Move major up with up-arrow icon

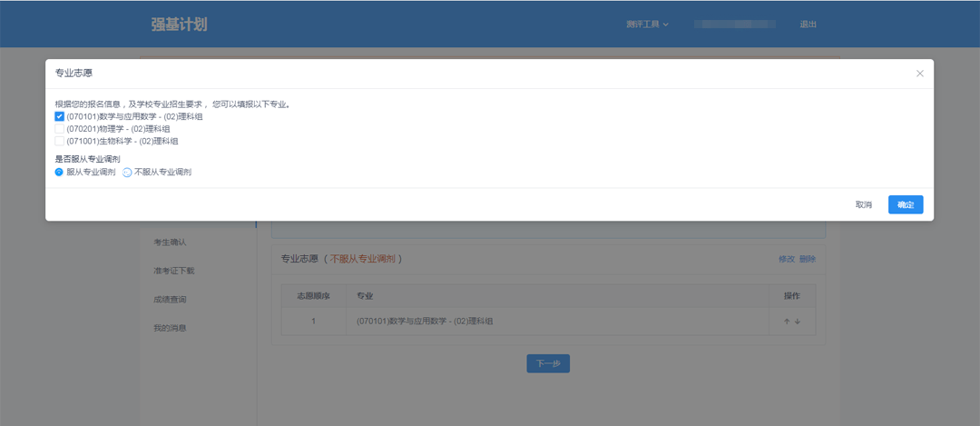tap(787, 322)
